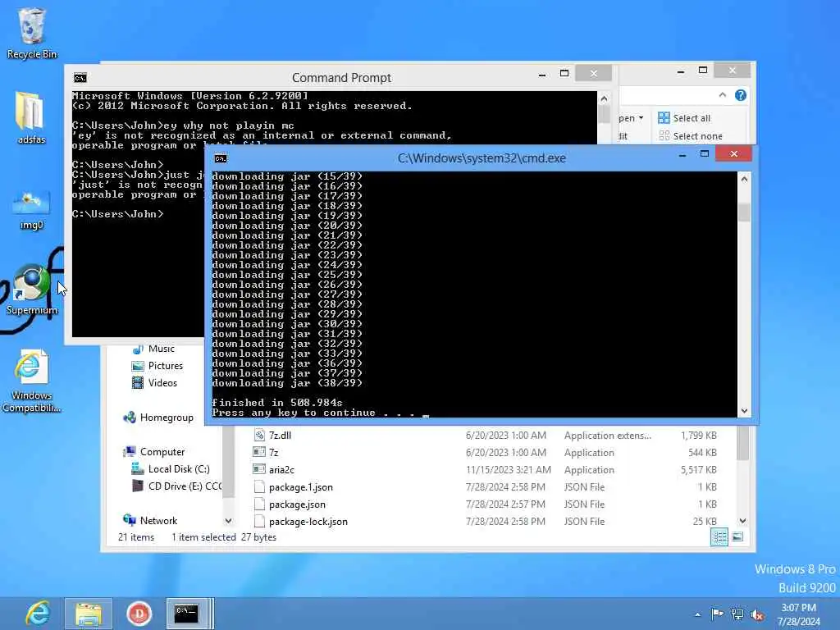
Task: Click scroll up arrow in cmd.exe window
Action: [x=744, y=180]
